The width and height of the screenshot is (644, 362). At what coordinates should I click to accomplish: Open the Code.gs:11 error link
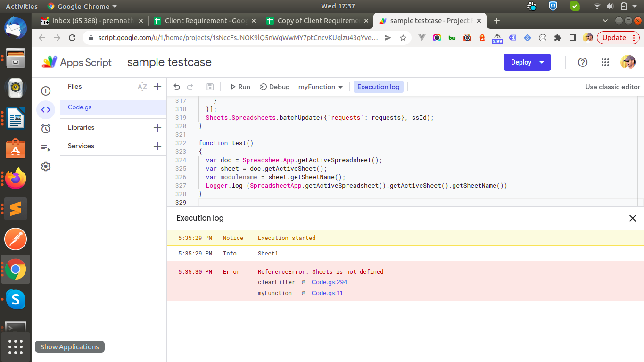[327, 293]
